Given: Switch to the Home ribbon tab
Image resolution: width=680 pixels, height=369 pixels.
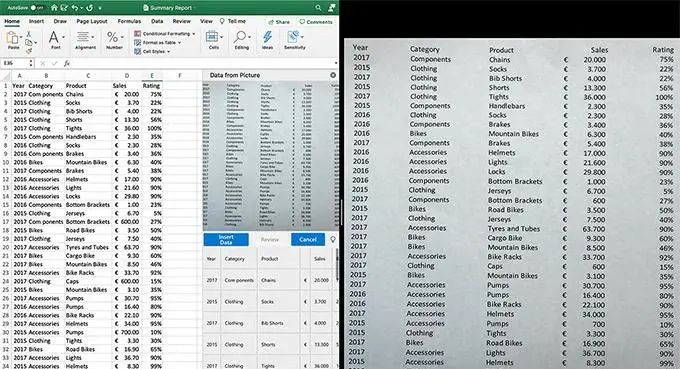Looking at the screenshot, I should pos(12,21).
